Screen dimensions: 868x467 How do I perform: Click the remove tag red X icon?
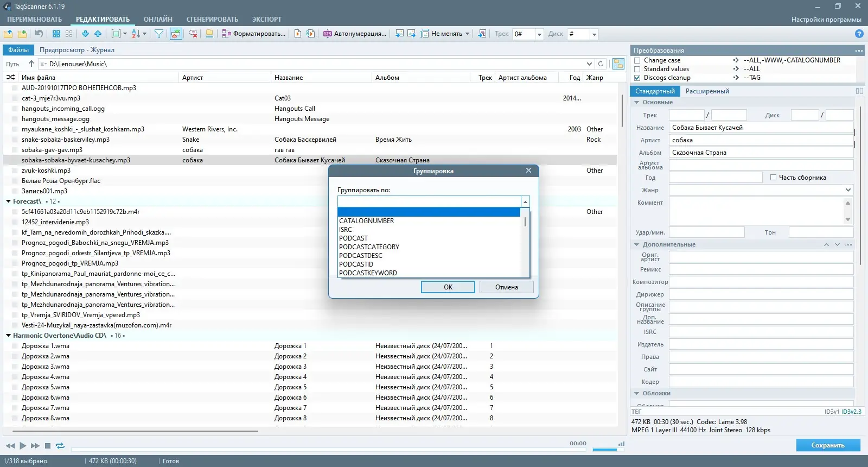point(193,34)
